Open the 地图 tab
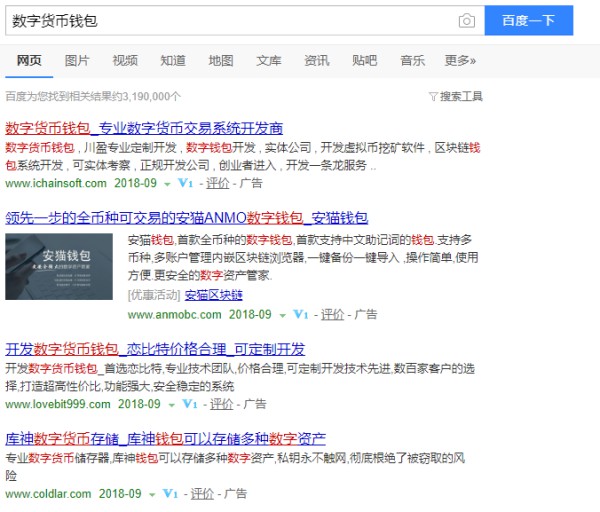 [x=221, y=60]
